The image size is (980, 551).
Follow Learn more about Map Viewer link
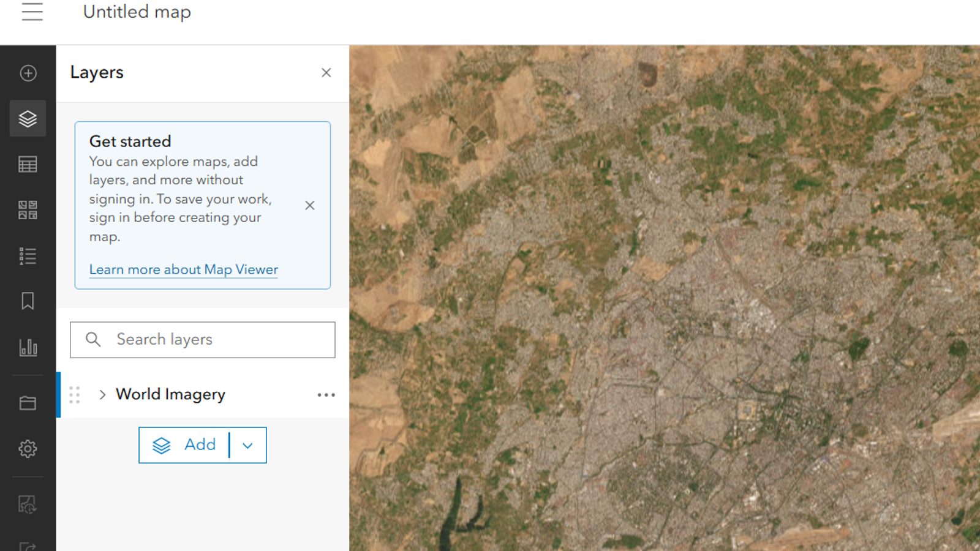[184, 269]
